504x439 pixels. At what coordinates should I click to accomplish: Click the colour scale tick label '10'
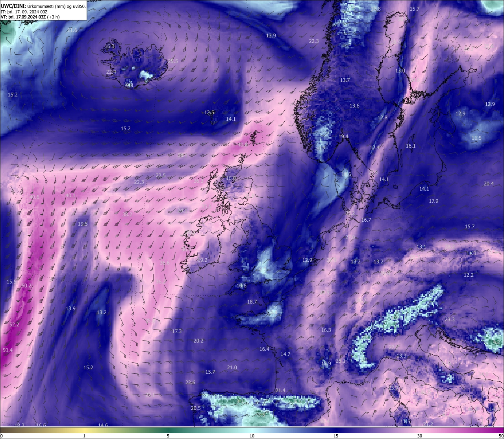click(x=252, y=435)
